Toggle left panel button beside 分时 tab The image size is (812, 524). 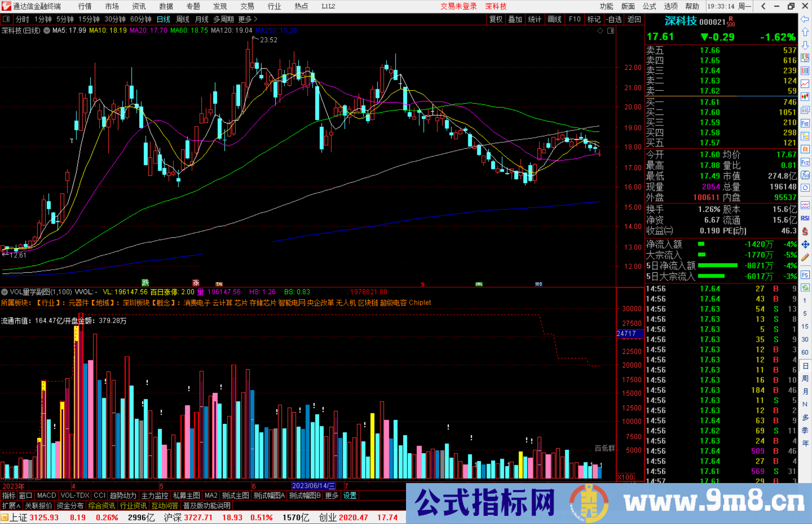6,19
